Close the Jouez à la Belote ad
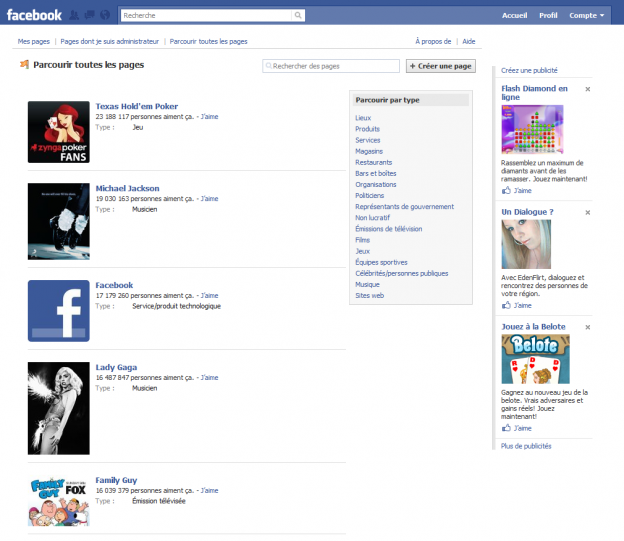This screenshot has width=624, height=541. point(587,327)
